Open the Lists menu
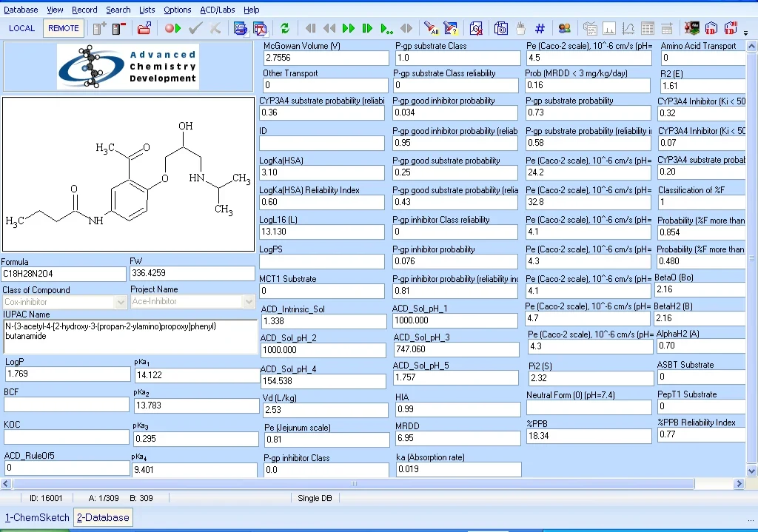Image resolution: width=758 pixels, height=532 pixels. (x=147, y=10)
